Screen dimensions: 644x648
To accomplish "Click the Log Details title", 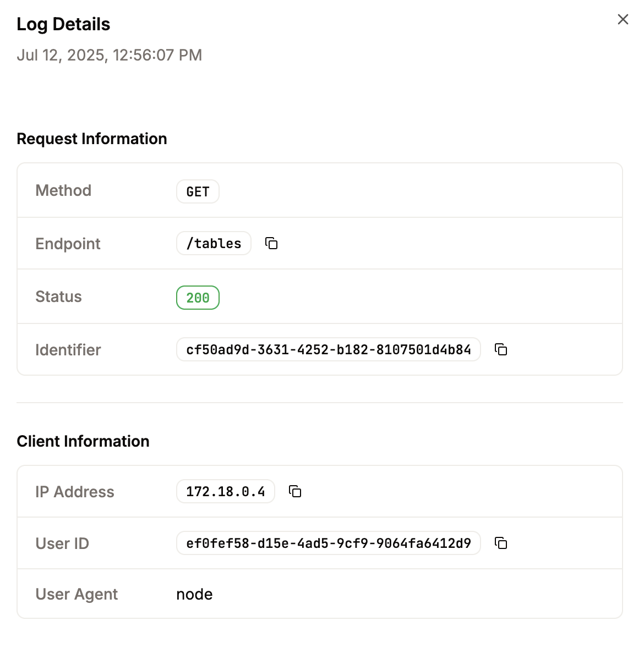I will (x=63, y=24).
